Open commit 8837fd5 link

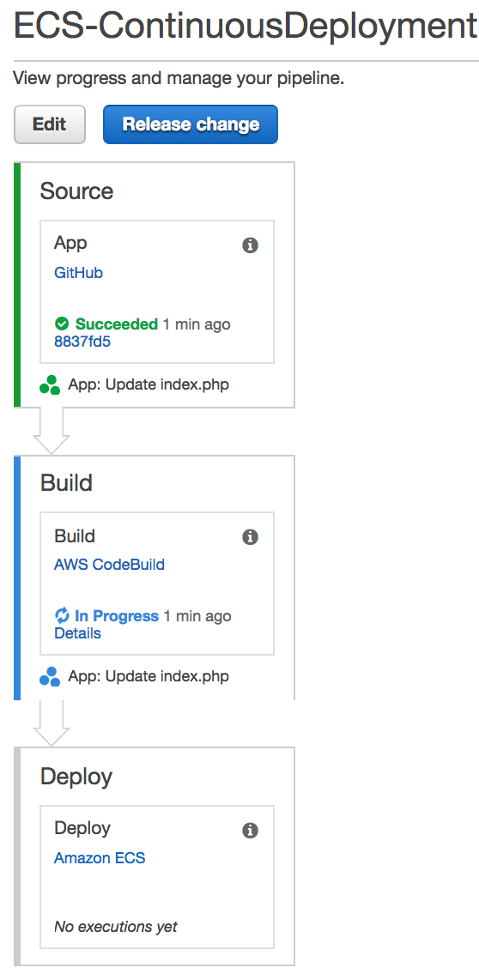82,342
